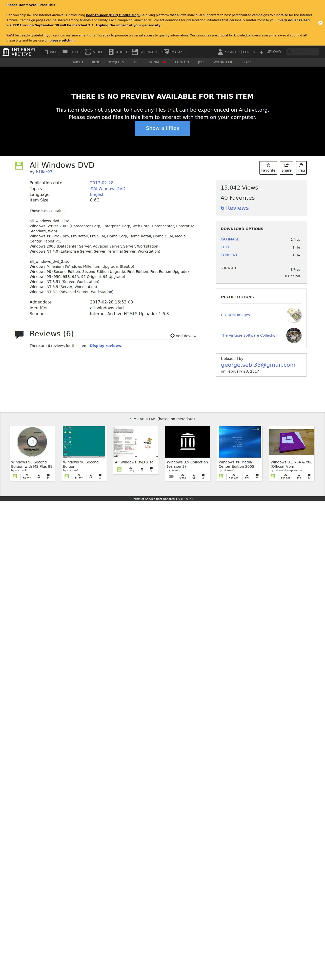Open the Help menu item
Image resolution: width=325 pixels, height=980 pixels.
(x=136, y=62)
